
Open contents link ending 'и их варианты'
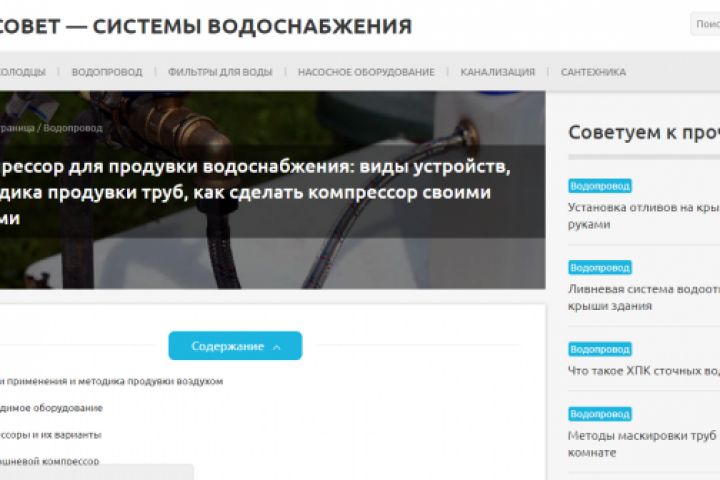(x=51, y=434)
